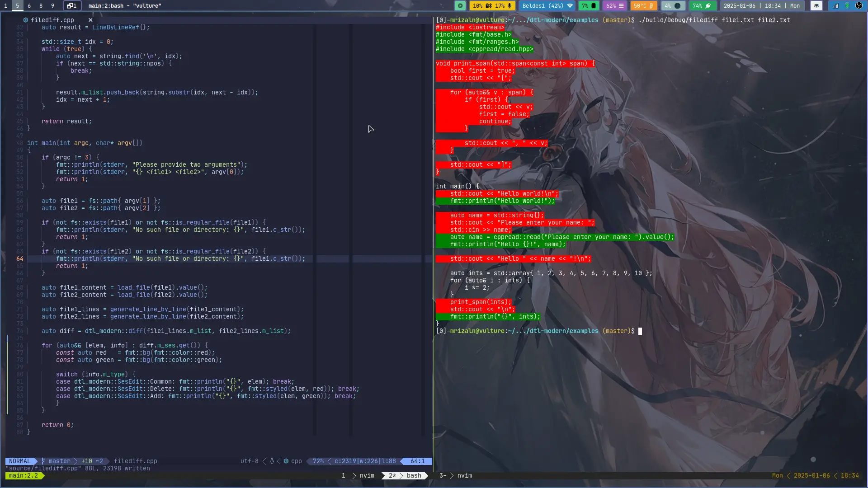Screen dimensions: 868x488
Task: Click the Steam tray icon
Action: 859,6
